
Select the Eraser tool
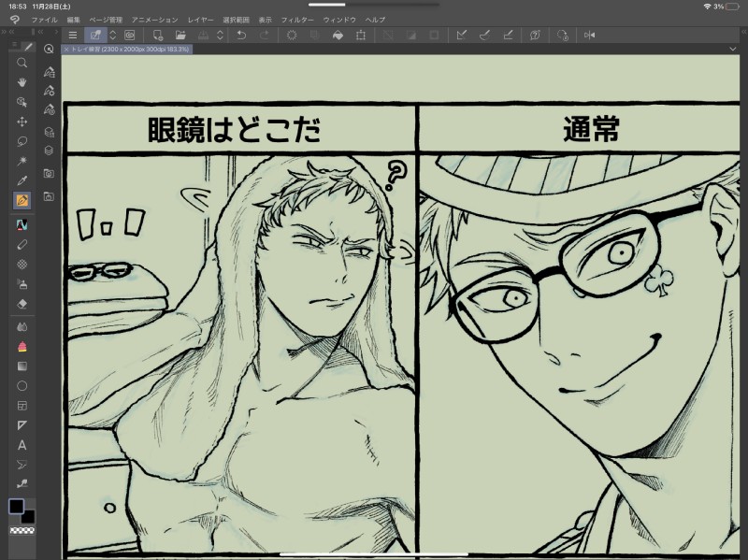pos(22,304)
